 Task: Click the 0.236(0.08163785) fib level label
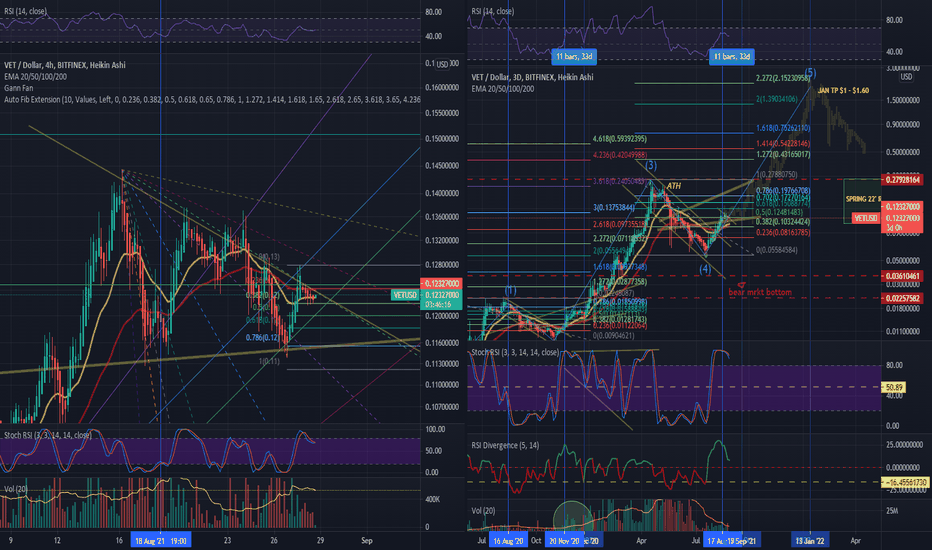pyautogui.click(x=783, y=232)
